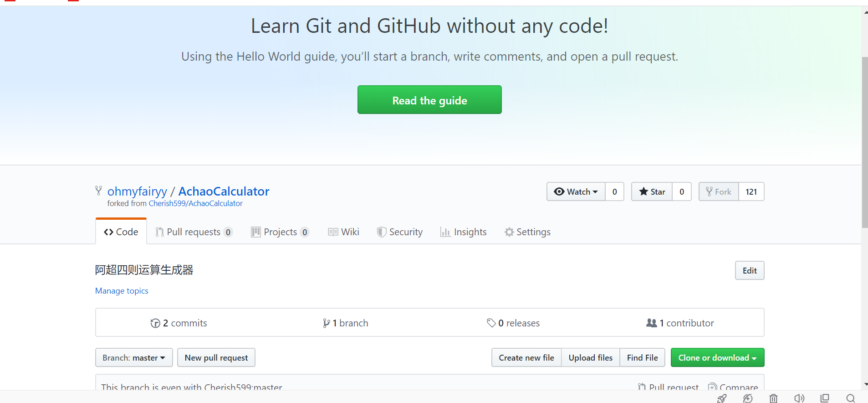Open the Cherish599/AchaoCalculator source repo link
The image size is (868, 403).
(x=196, y=204)
